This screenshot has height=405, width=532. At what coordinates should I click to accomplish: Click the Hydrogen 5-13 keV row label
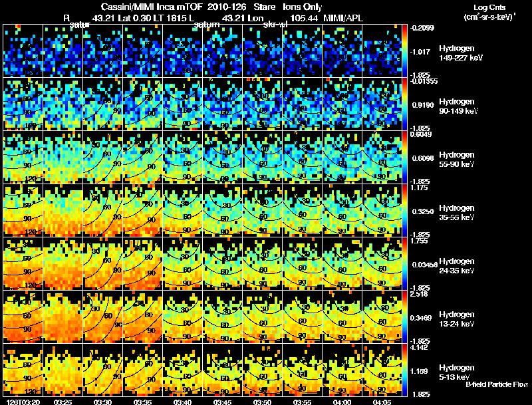[457, 372]
